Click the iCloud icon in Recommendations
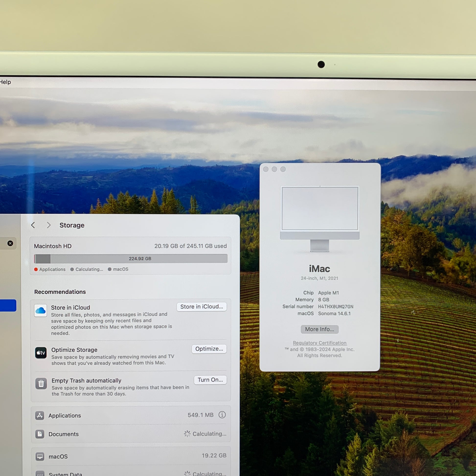The image size is (476, 476). click(40, 310)
